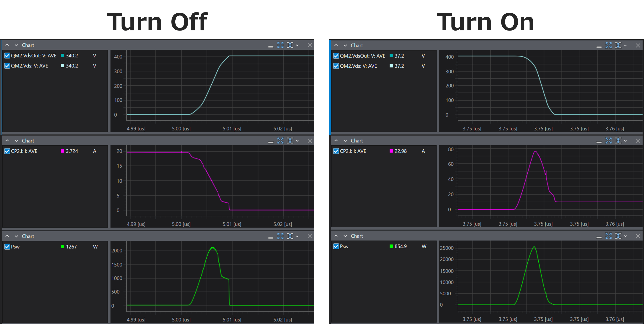The height and width of the screenshot is (324, 644).
Task: Toggle Psw trace in Turn Off chart
Action: point(7,247)
